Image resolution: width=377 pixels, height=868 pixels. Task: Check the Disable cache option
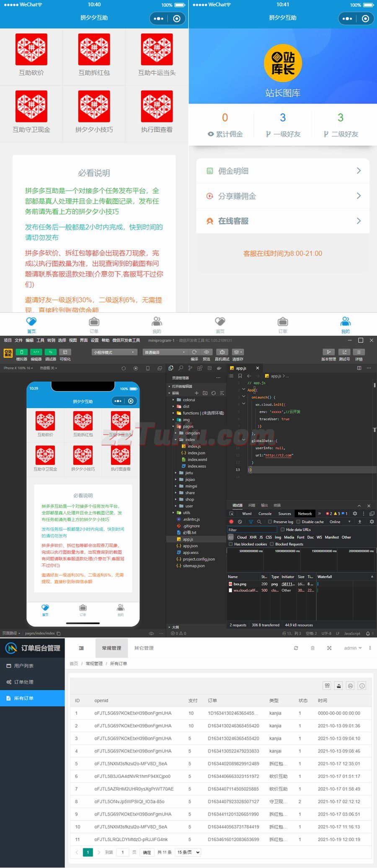pos(298,522)
